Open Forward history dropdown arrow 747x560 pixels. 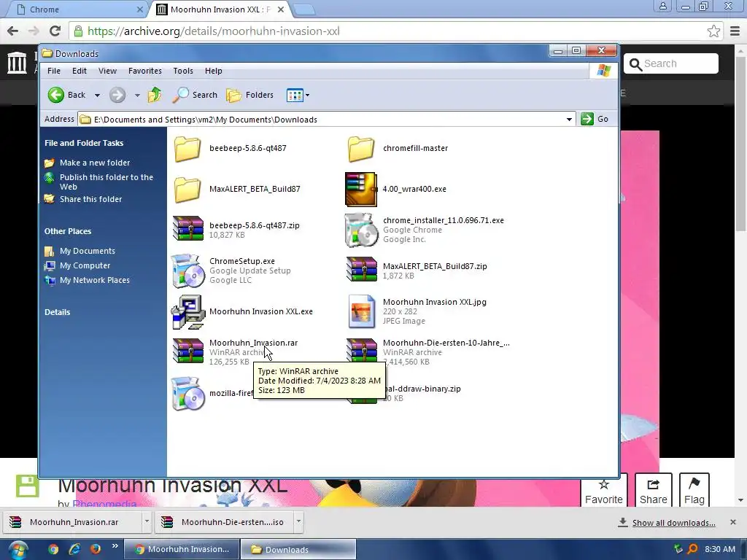click(137, 96)
